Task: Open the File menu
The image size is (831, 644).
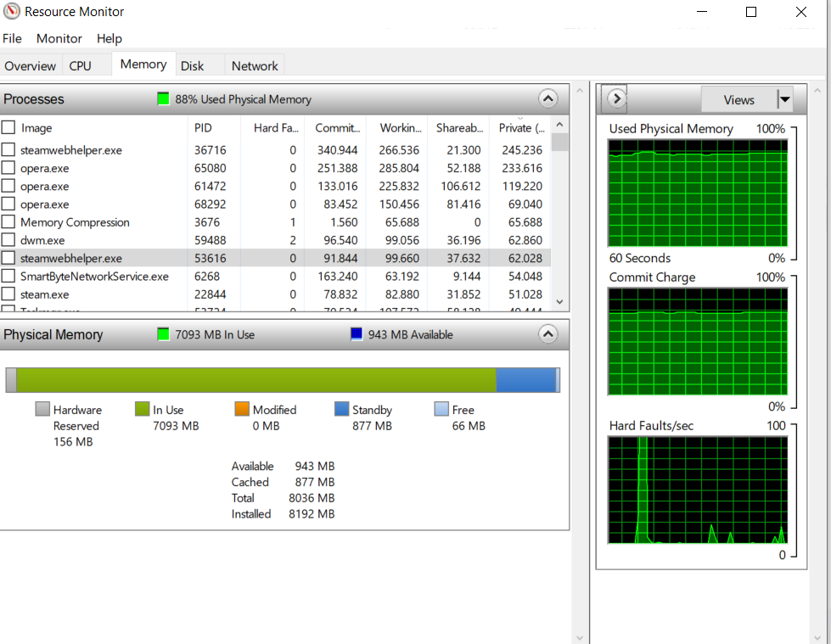Action: 12,39
